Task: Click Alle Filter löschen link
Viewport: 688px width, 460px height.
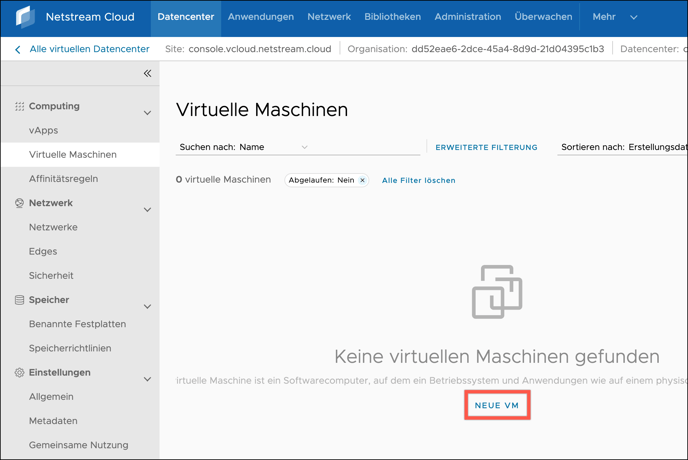Action: pyautogui.click(x=419, y=180)
